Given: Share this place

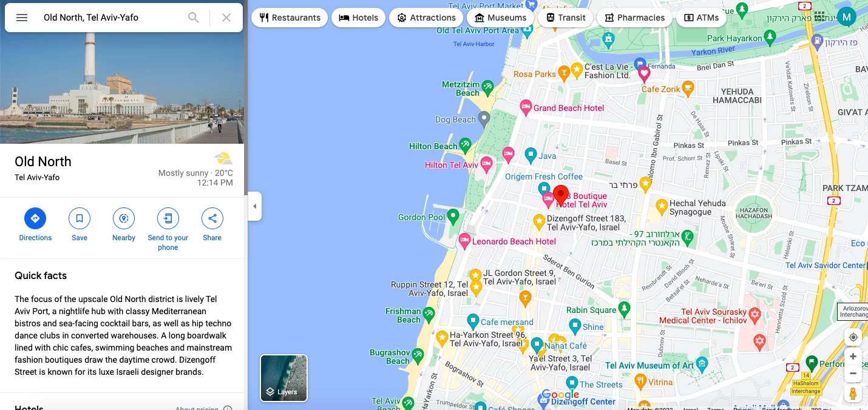Looking at the screenshot, I should 212,225.
